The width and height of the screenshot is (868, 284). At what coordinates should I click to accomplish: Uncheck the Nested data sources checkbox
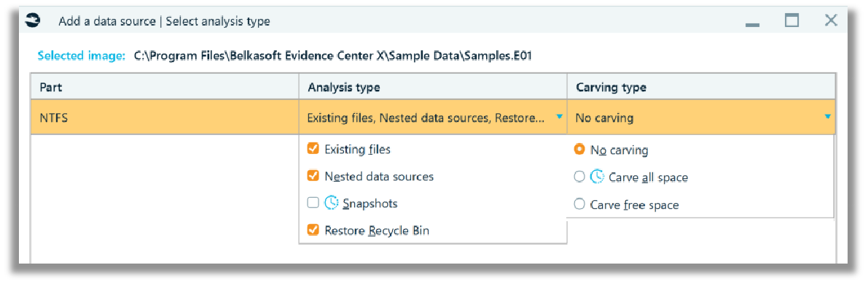313,176
